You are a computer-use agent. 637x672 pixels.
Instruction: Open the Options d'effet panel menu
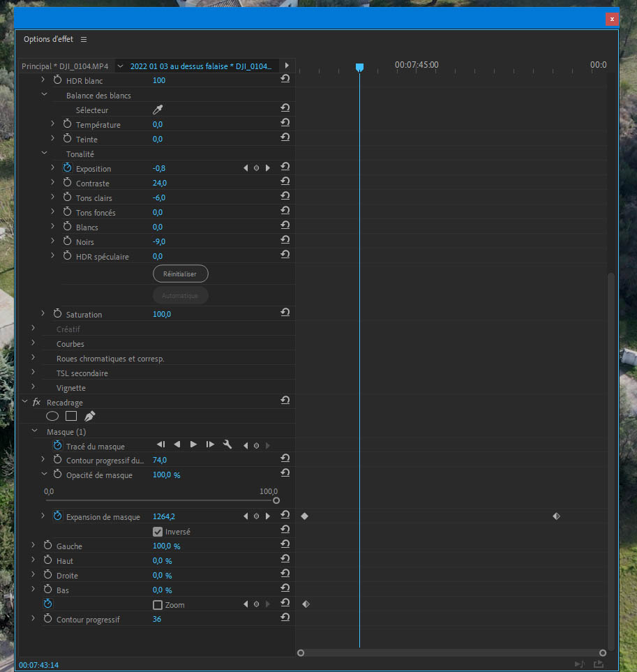coord(84,40)
